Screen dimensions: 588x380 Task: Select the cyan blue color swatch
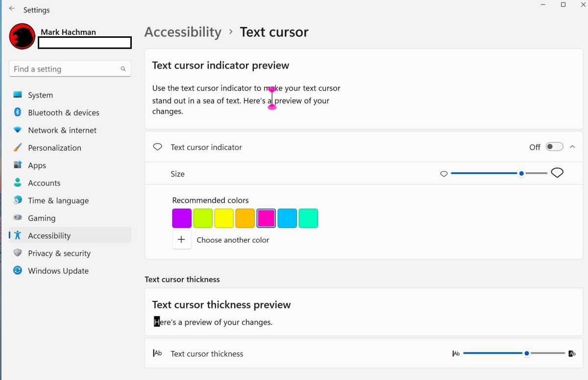[287, 218]
